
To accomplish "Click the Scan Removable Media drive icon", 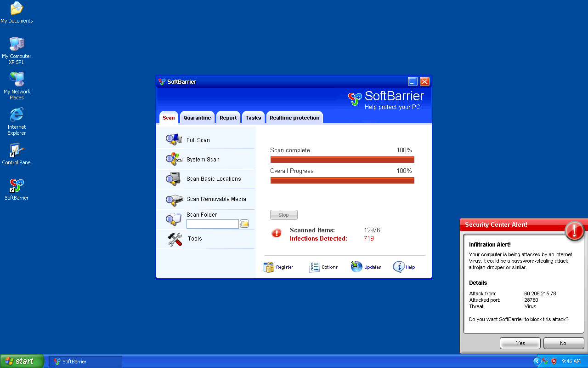I will tap(174, 200).
